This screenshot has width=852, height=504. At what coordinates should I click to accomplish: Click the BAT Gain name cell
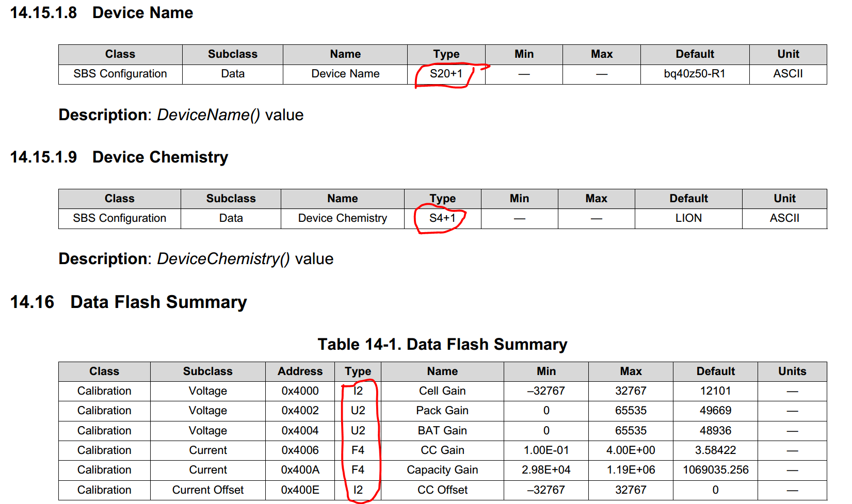(442, 431)
